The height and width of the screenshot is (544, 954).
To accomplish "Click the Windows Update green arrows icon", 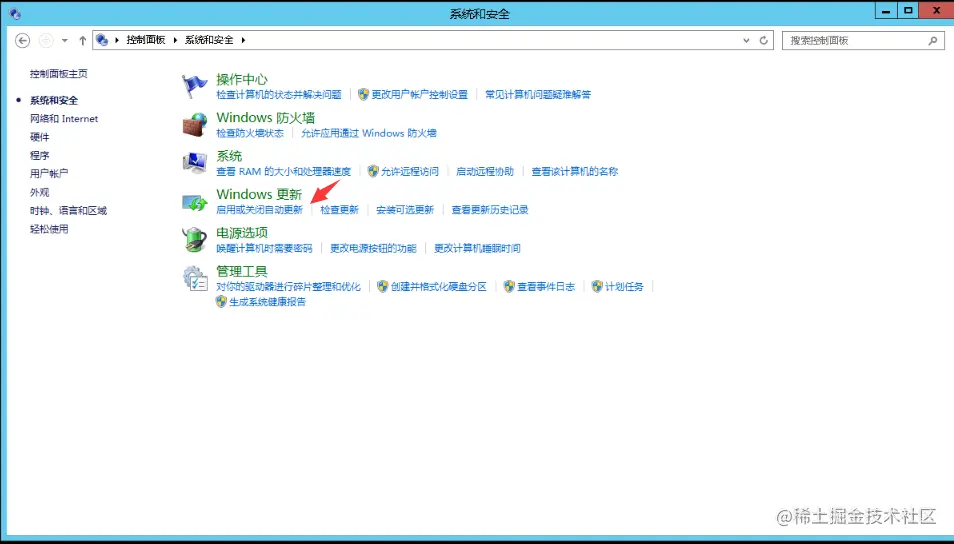I will [195, 202].
